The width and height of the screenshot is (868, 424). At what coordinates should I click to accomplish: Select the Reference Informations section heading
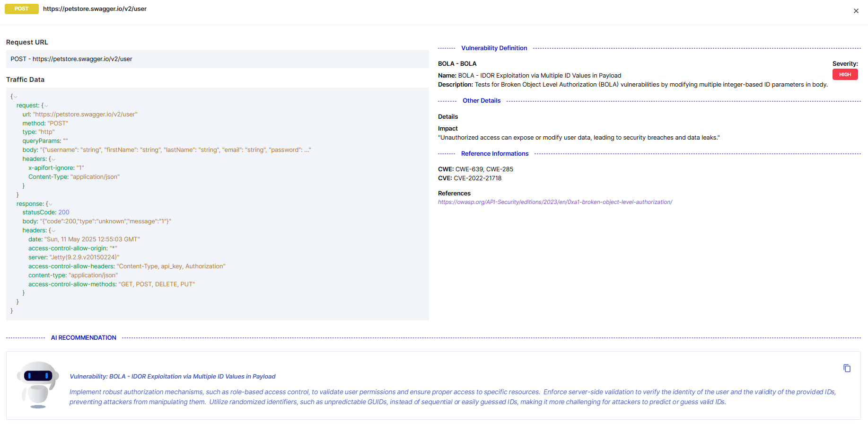(x=494, y=154)
